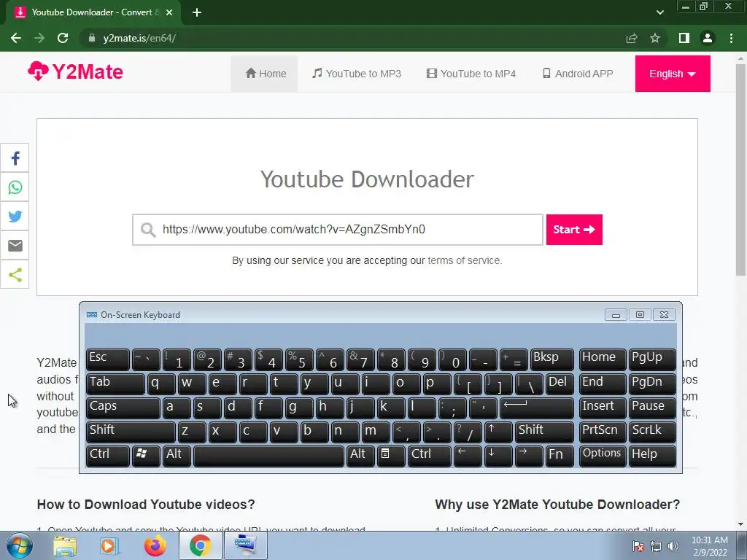
Task: Toggle left Shift key on On-Screen Keyboard
Action: [131, 432]
